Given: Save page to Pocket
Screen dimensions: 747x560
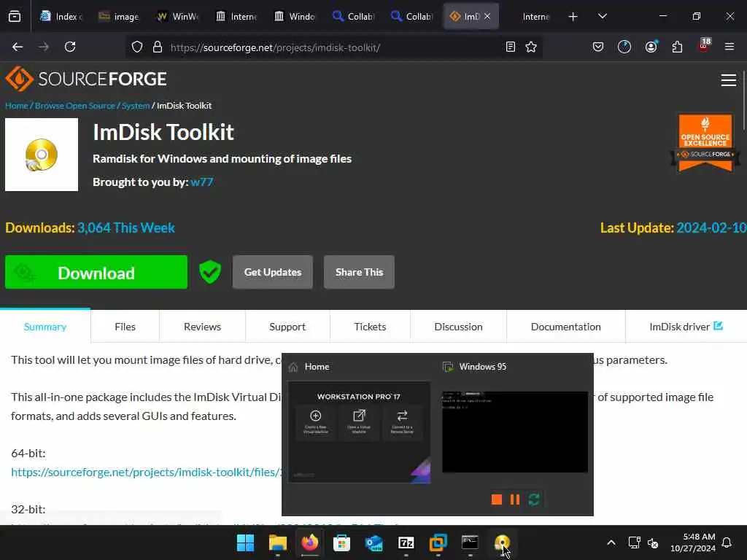Looking at the screenshot, I should [x=598, y=47].
